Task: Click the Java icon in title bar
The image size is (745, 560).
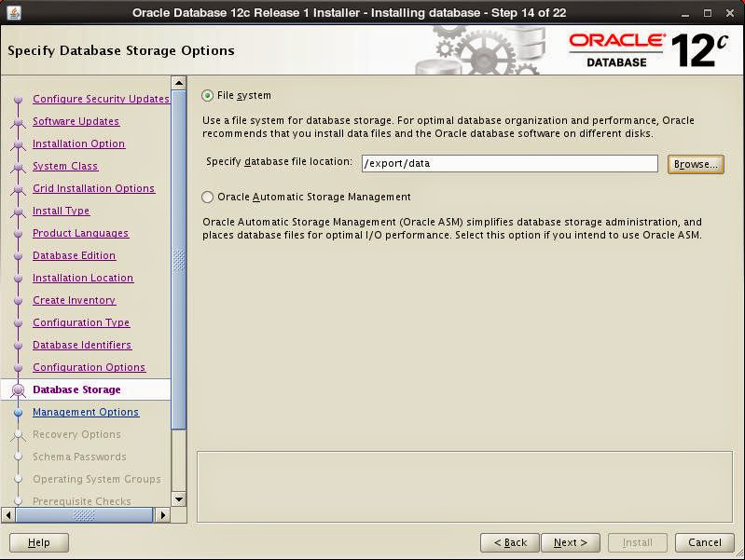Action: [14, 12]
